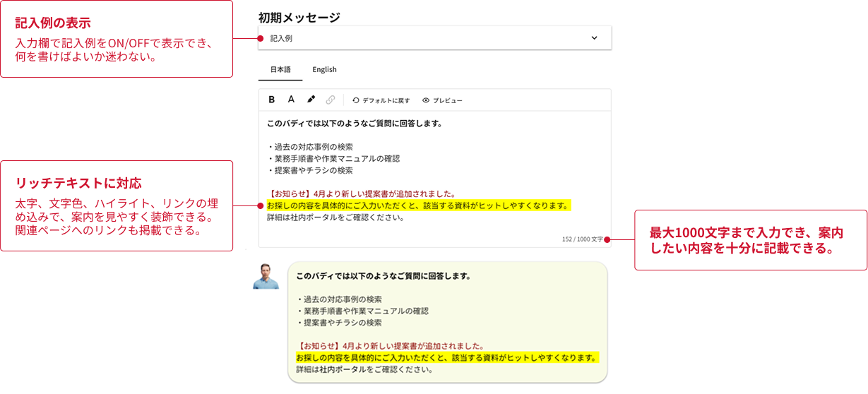Click the 記入例の表示 callout title
Viewport: 868px width, 394px height.
(x=53, y=24)
